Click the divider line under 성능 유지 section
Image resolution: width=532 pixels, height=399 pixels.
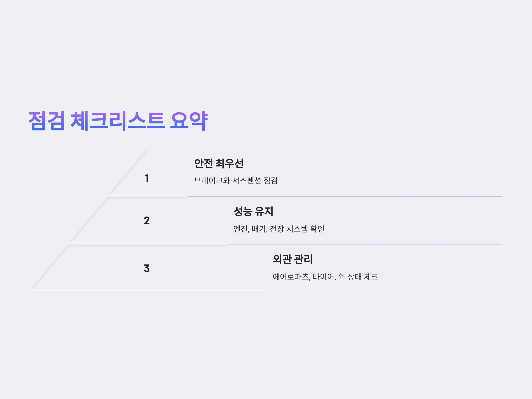pos(365,244)
